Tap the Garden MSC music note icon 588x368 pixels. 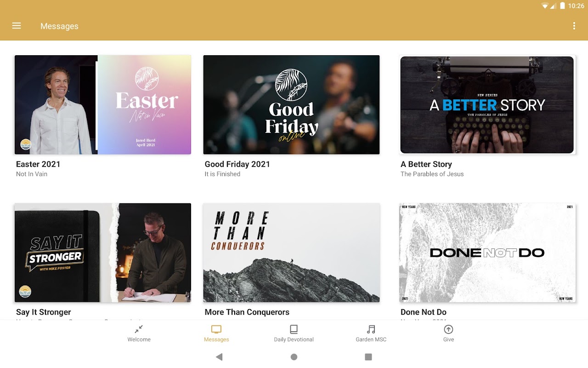[371, 329]
